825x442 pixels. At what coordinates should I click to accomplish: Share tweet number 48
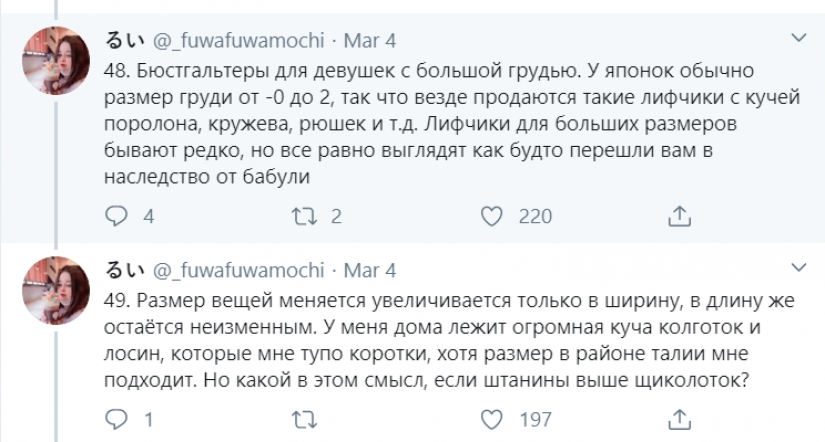point(678,216)
